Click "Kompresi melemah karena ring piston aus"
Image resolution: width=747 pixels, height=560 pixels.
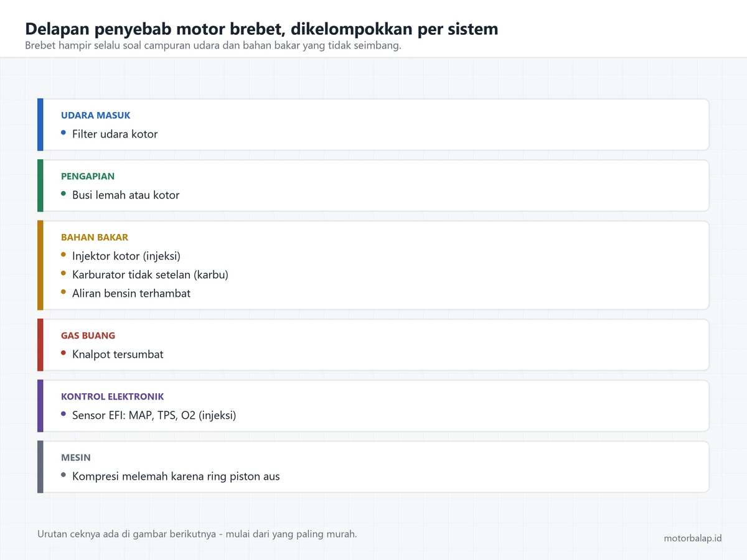176,476
